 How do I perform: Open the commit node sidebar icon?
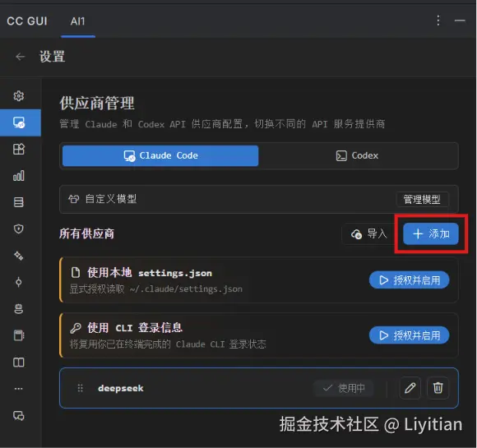(x=19, y=282)
